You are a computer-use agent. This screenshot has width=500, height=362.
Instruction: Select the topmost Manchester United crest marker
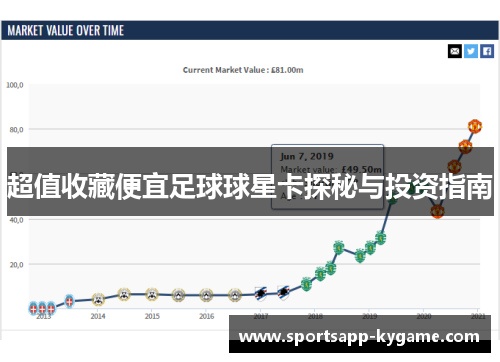click(x=475, y=127)
